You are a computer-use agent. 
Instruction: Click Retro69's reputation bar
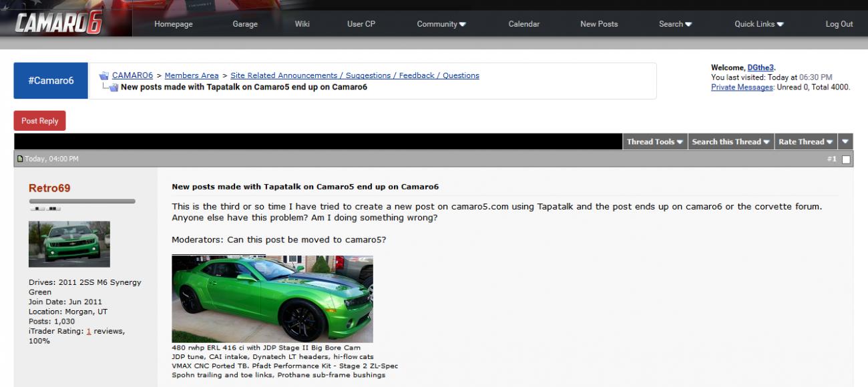tap(83, 199)
